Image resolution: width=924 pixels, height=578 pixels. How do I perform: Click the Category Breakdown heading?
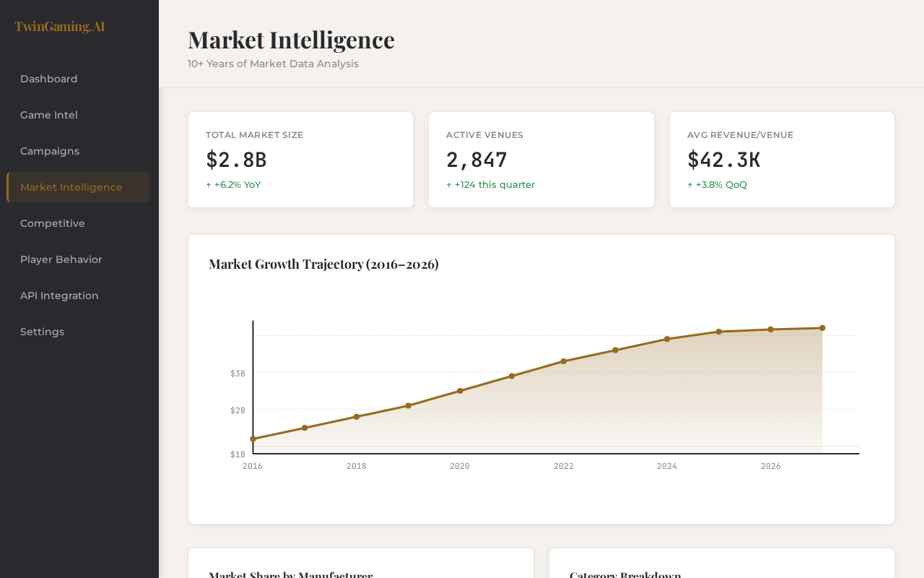(x=625, y=575)
